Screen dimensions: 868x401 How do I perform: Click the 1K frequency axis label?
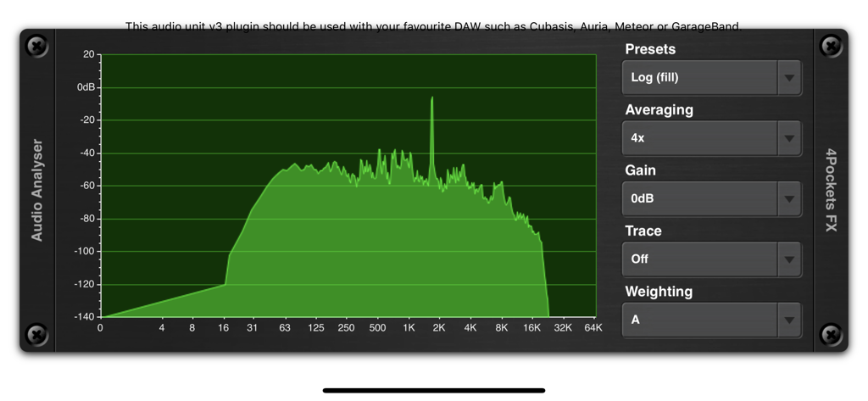click(409, 328)
